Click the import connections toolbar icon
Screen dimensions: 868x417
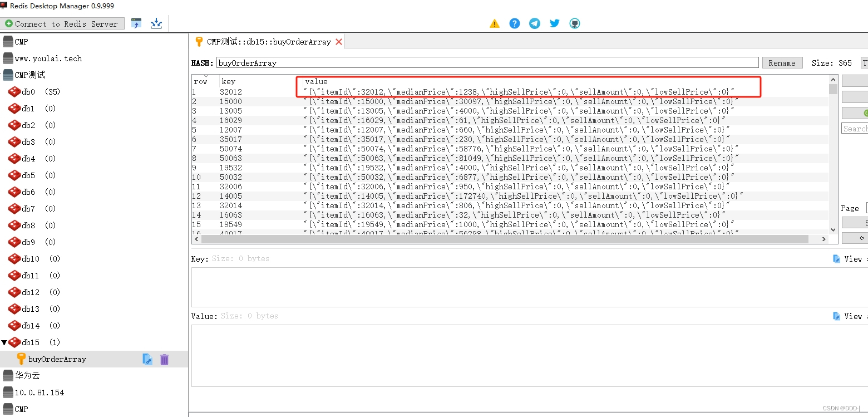pos(156,23)
